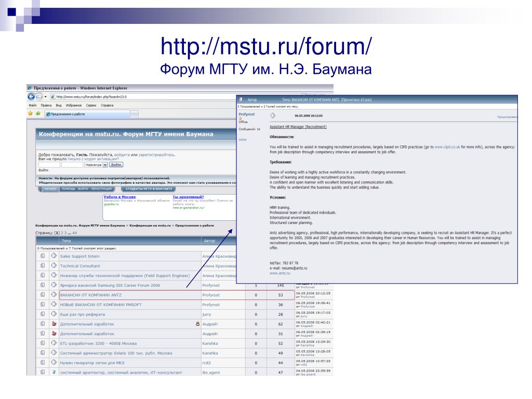
Task: Click the Profyrost author name in post window
Action: point(246,114)
